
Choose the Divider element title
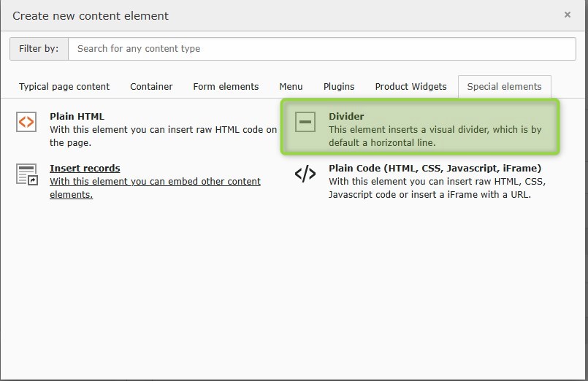346,116
